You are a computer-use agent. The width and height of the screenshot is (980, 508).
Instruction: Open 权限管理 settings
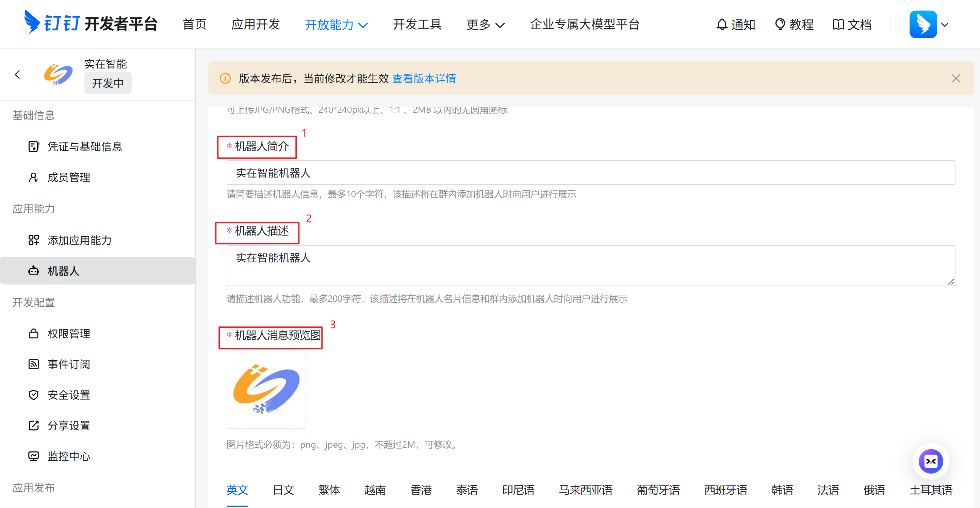(x=68, y=334)
